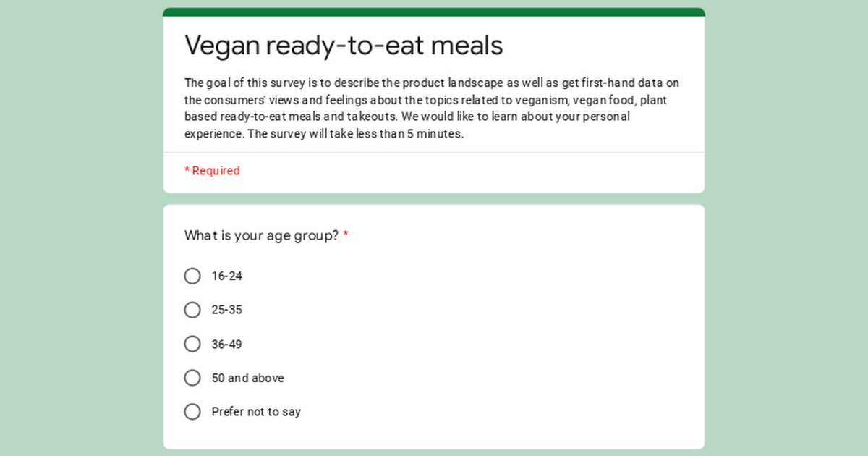Select the 16-24 age radio button
The height and width of the screenshot is (456, 868).
(x=192, y=276)
